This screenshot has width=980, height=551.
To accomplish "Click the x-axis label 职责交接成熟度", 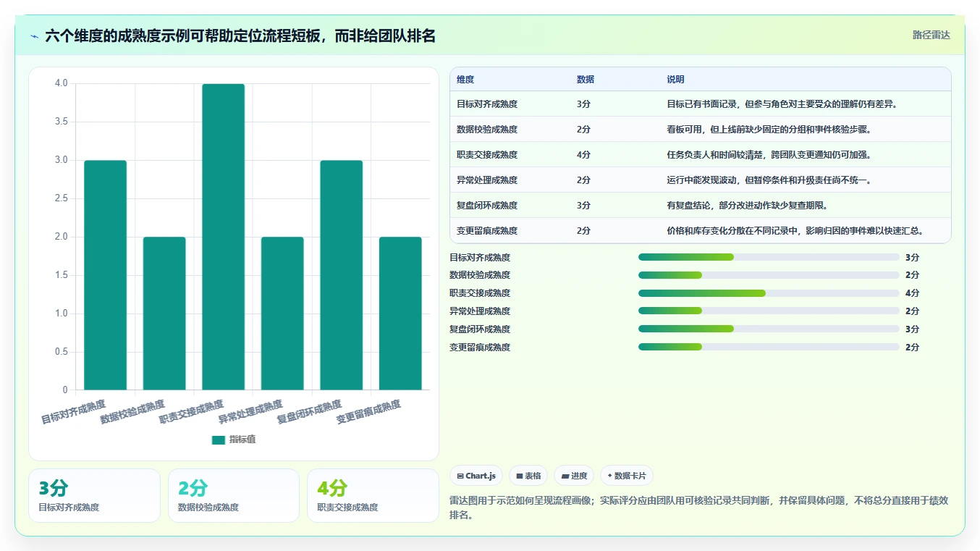I will [192, 412].
